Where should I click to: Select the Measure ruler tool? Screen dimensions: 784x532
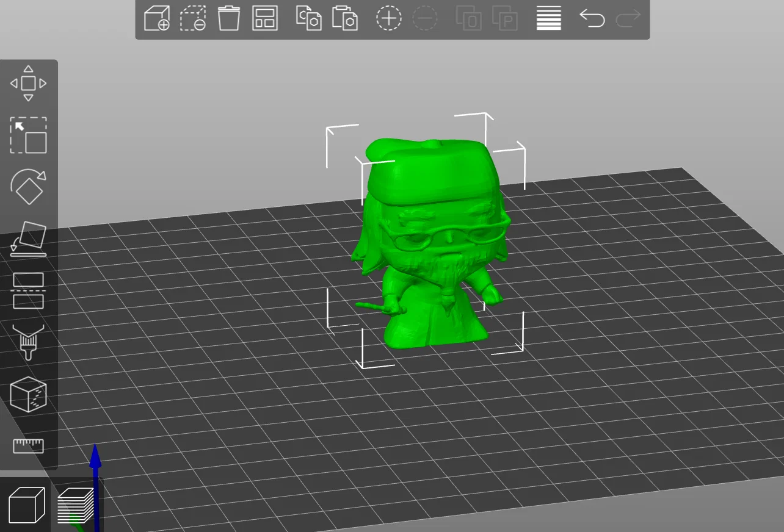tap(29, 445)
